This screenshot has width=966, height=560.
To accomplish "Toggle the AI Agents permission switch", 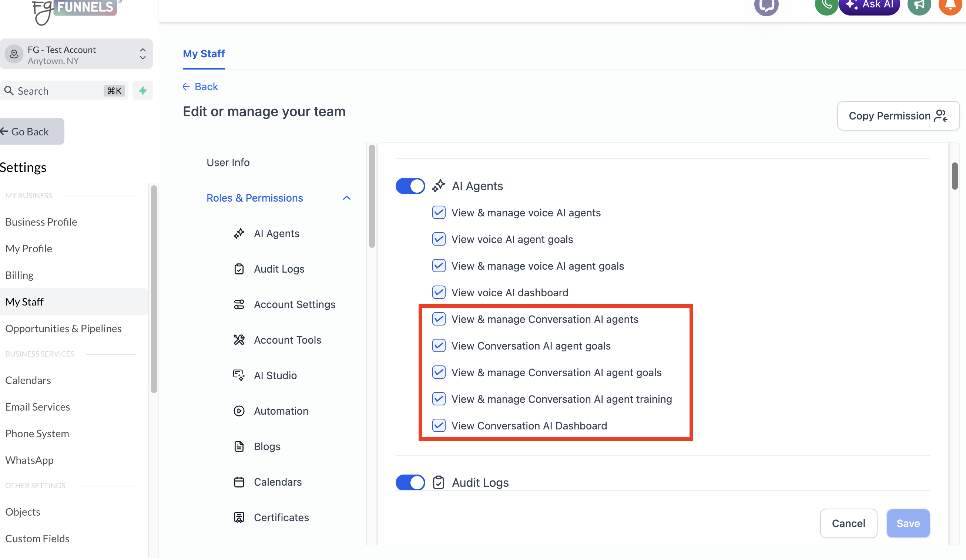I will pyautogui.click(x=410, y=186).
